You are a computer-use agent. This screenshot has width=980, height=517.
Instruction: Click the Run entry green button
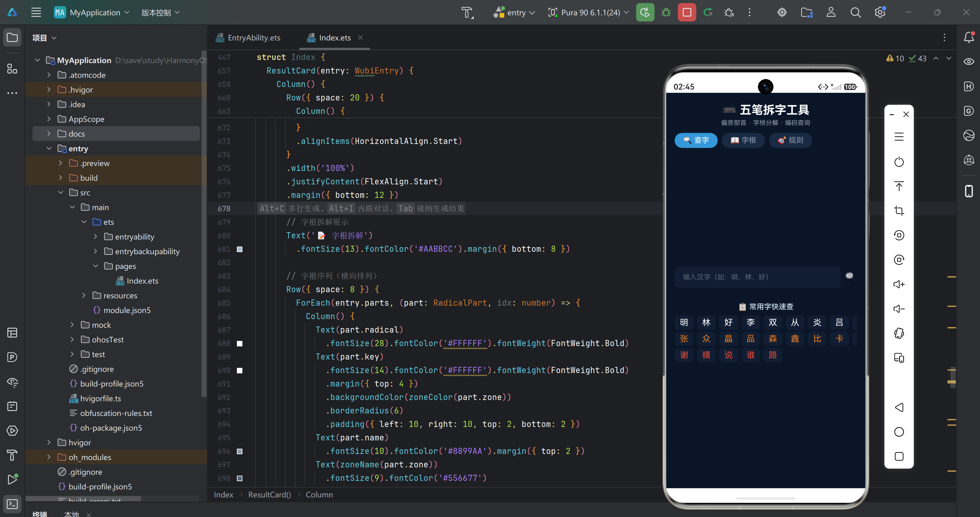(645, 13)
